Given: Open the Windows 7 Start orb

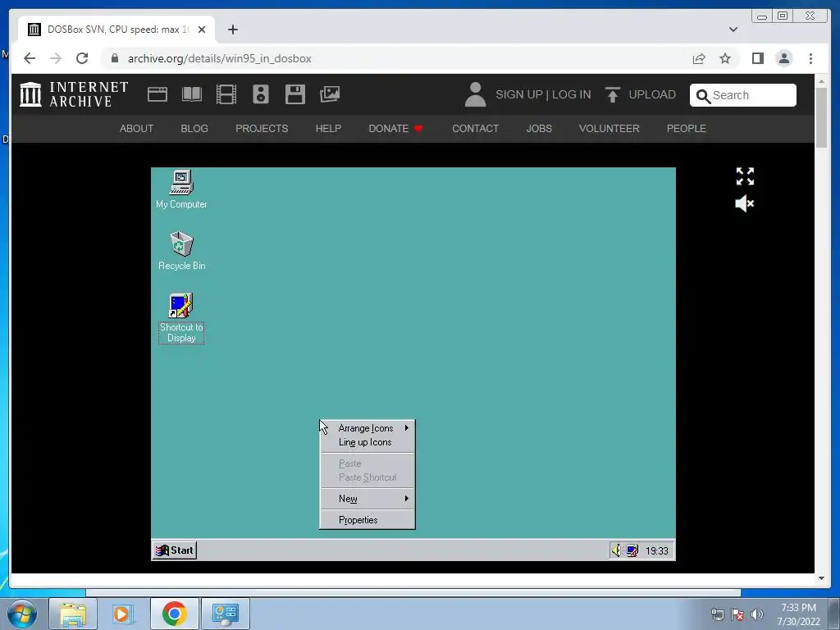Looking at the screenshot, I should 22,614.
